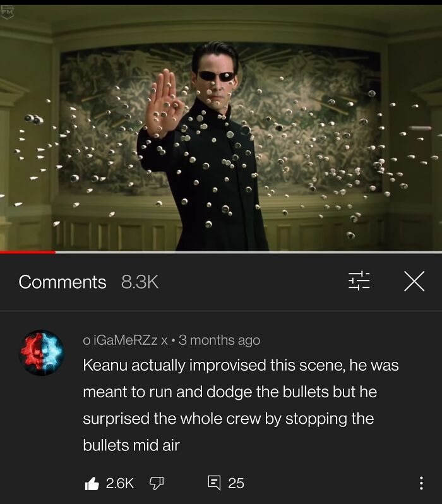
Task: Expand the Keanu improvised comment text
Action: pyautogui.click(x=241, y=405)
